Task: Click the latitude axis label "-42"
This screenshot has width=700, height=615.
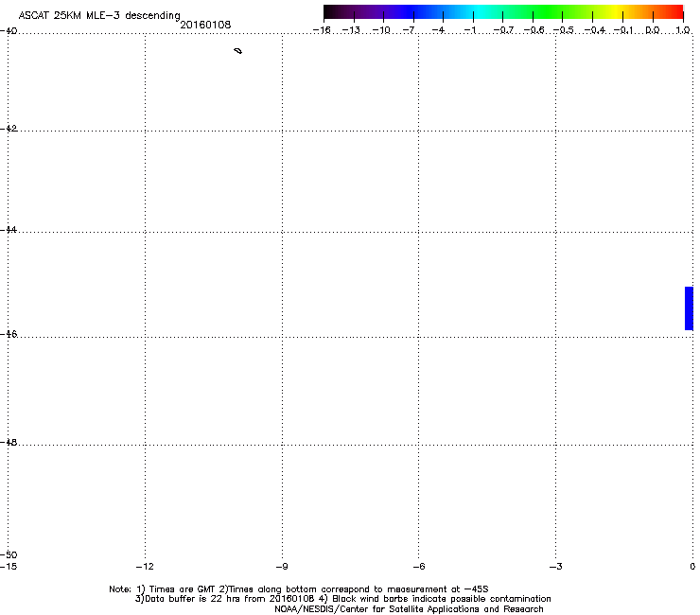Action: [9, 128]
